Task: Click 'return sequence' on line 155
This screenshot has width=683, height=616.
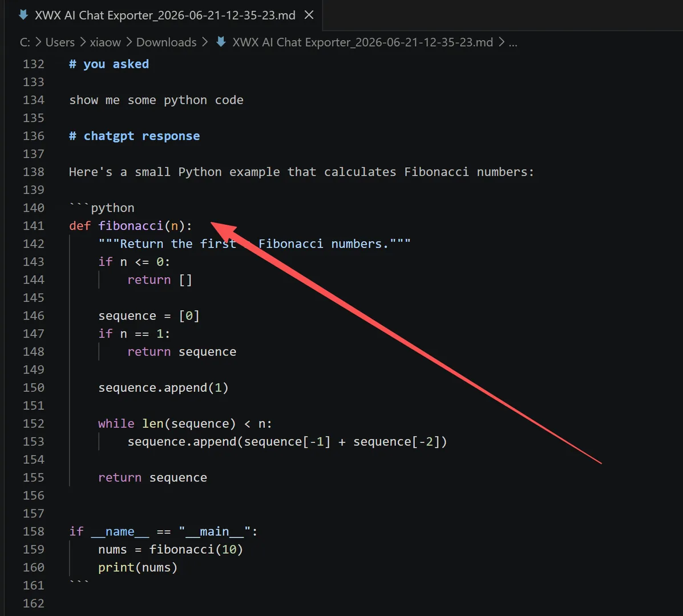Action: tap(152, 477)
